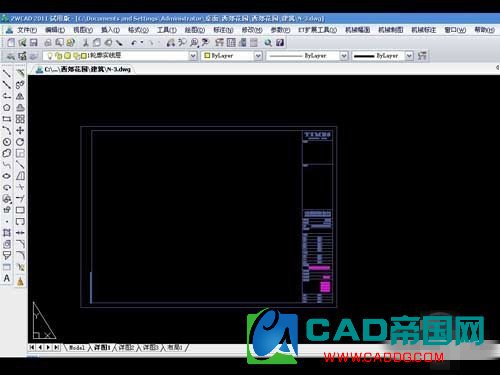Expand the layer list dropdown
This screenshot has width=500, height=375.
click(193, 56)
